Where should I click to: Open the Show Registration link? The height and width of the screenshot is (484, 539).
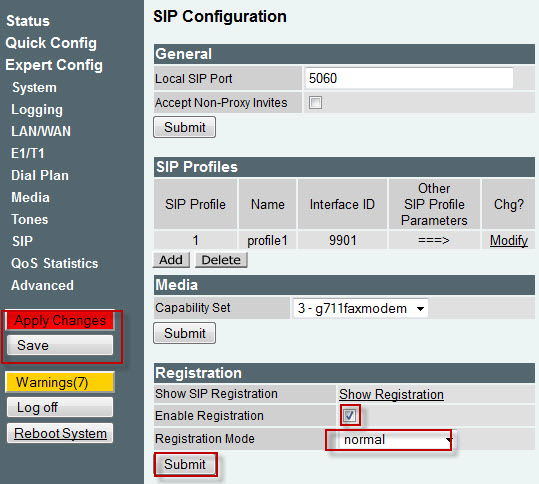391,394
